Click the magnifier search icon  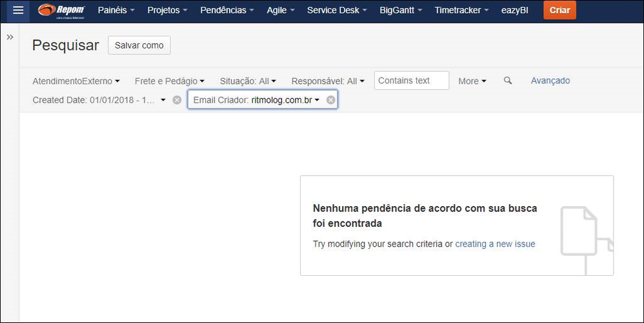point(508,81)
